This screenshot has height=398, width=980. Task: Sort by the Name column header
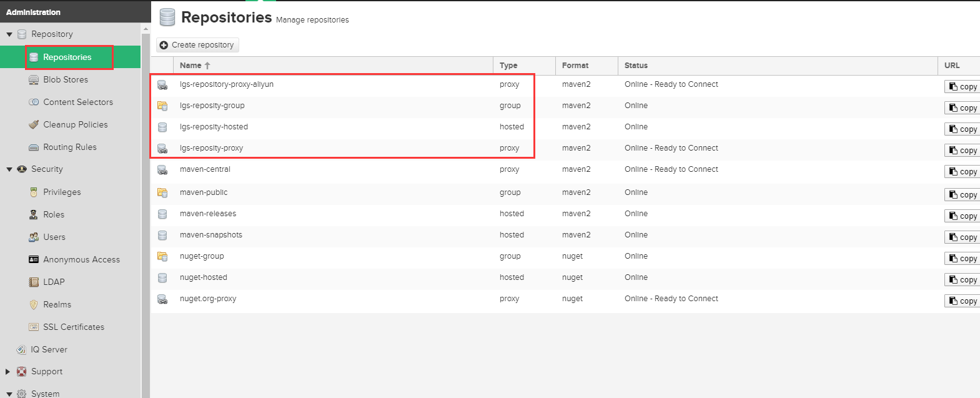tap(333, 66)
